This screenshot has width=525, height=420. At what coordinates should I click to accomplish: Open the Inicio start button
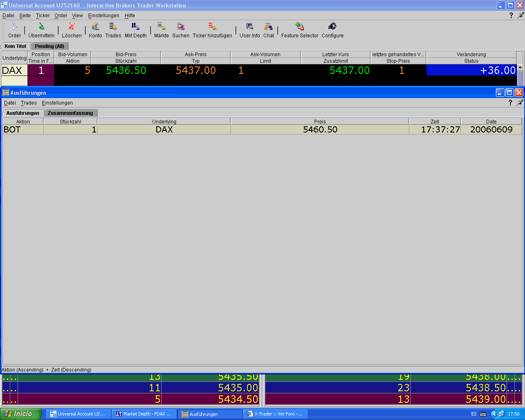[21, 414]
